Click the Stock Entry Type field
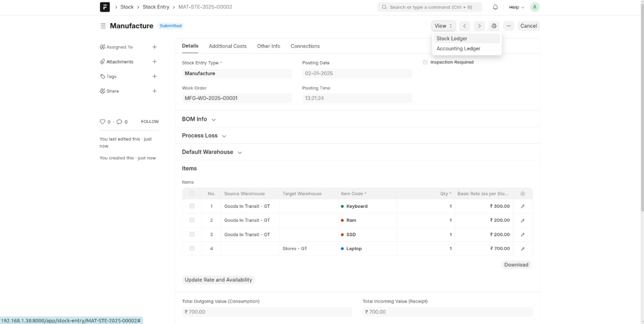 (x=237, y=73)
